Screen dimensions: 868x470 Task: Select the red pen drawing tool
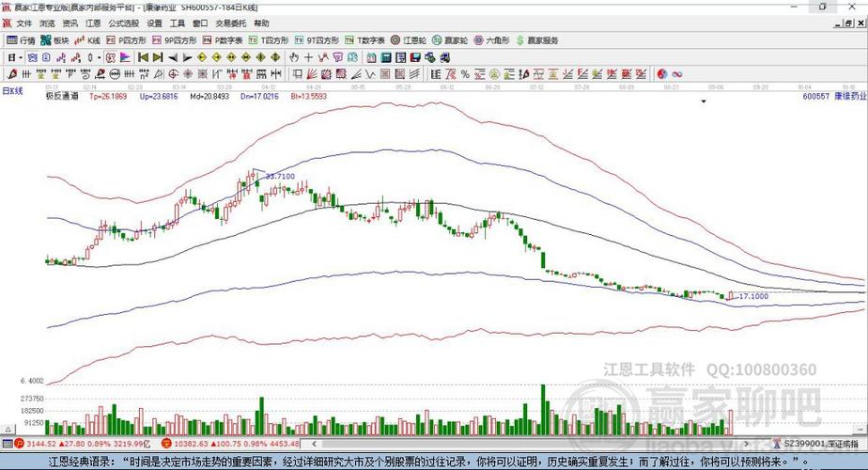[x=12, y=74]
